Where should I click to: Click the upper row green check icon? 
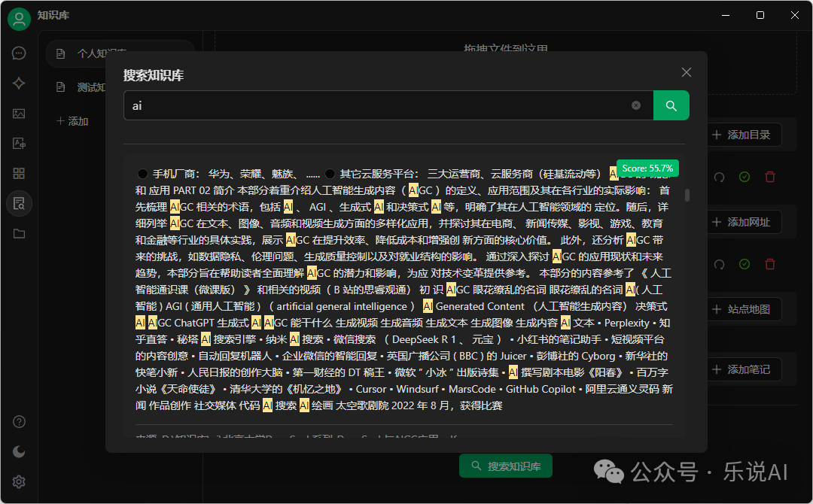pos(744,177)
